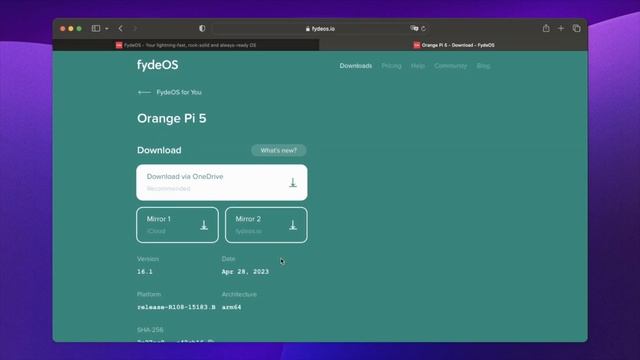Switch to the FydeOS lightning-fast tab
The height and width of the screenshot is (360, 640).
pyautogui.click(x=186, y=45)
